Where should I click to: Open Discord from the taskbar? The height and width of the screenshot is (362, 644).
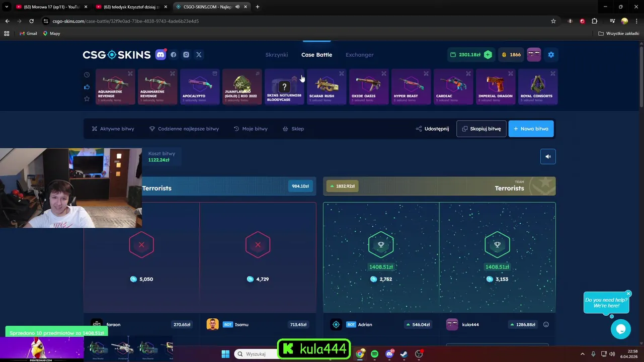(389, 354)
